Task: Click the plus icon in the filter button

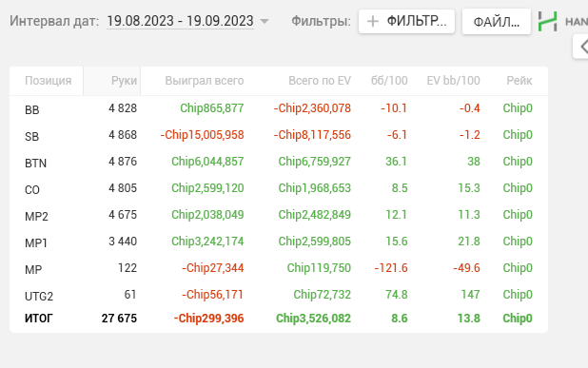Action: 372,21
